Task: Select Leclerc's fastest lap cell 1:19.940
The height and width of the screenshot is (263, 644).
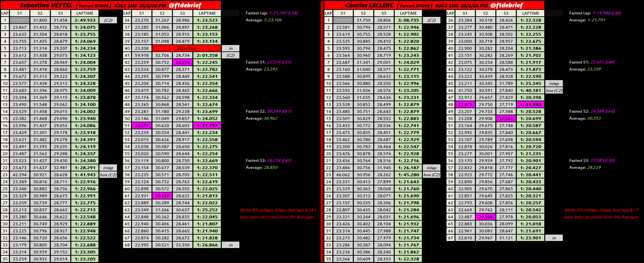Action: [x=531, y=104]
